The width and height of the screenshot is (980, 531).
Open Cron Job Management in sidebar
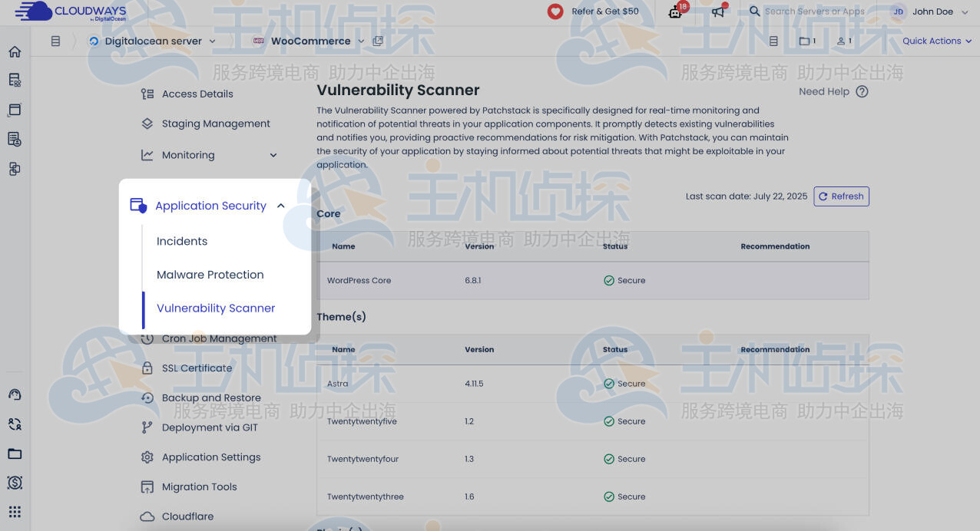coord(220,338)
